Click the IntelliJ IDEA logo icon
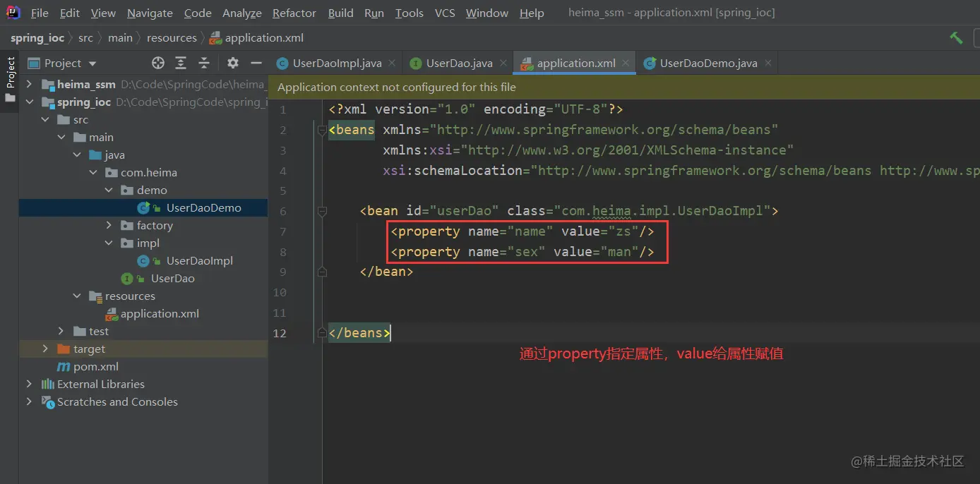Screen dimensions: 980x484 coord(14,13)
